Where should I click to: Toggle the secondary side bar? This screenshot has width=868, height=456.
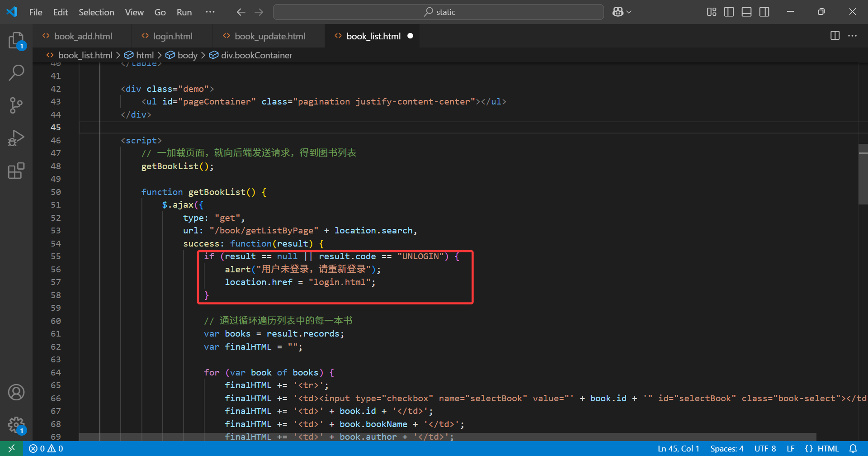coord(764,12)
